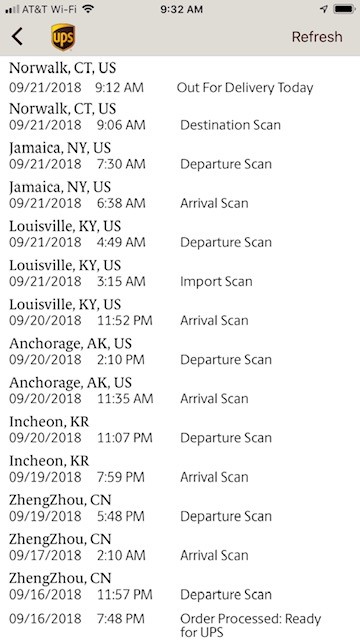
Task: Select Louisville 11:52 PM Arrival Scan row
Action: (180, 313)
